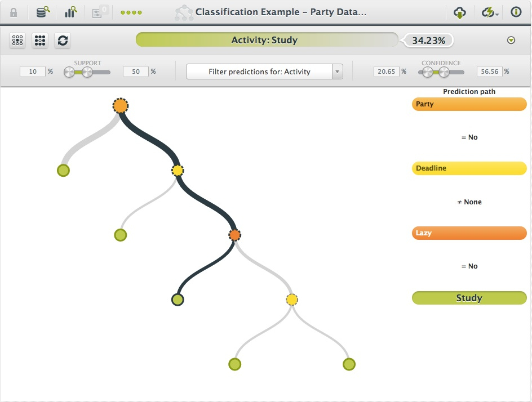Expand the green arrow at right of prediction bar
This screenshot has height=402, width=532.
511,40
